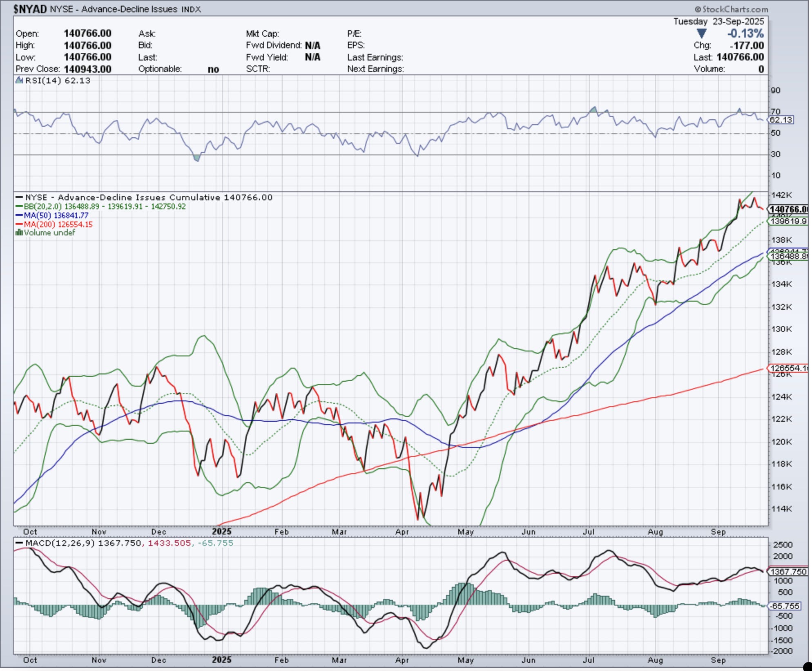The height and width of the screenshot is (671, 812).
Task: Click the black NYSE price line legend marker
Action: tap(19, 198)
